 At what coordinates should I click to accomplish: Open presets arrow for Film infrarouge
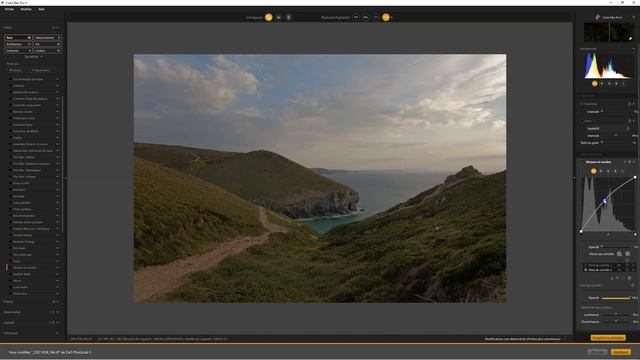click(58, 255)
